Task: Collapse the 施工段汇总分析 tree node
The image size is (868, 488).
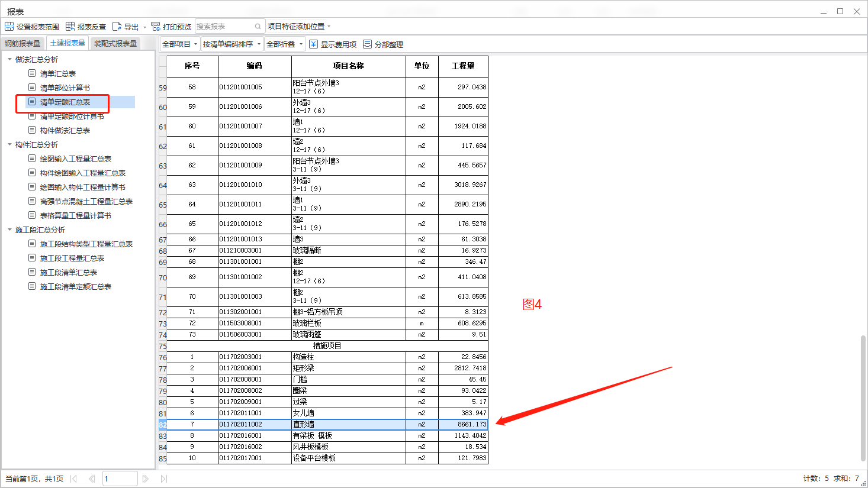Action: [x=9, y=230]
